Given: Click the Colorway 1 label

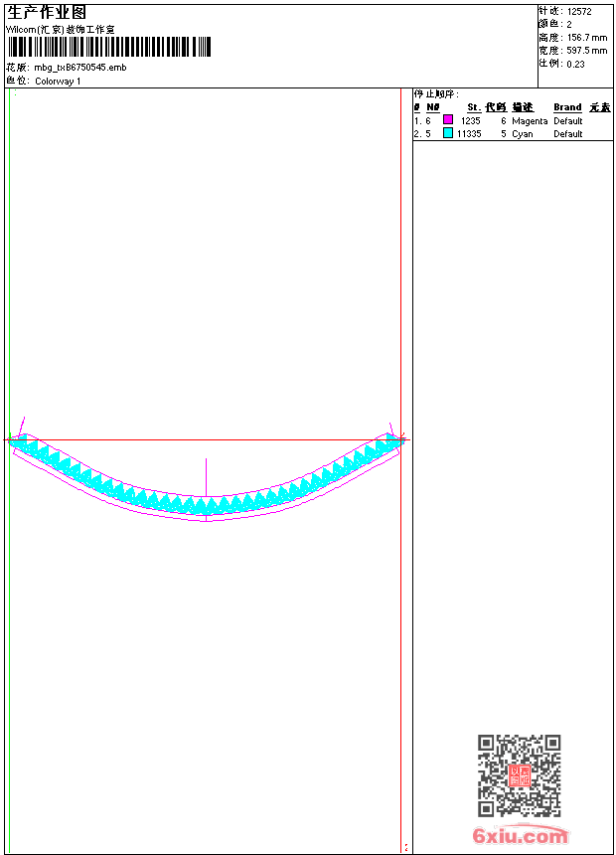Looking at the screenshot, I should click(58, 81).
